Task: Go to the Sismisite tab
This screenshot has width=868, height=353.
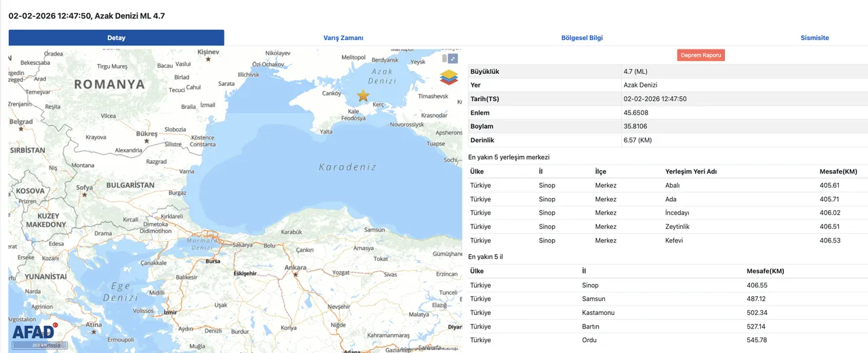Action: (x=814, y=38)
